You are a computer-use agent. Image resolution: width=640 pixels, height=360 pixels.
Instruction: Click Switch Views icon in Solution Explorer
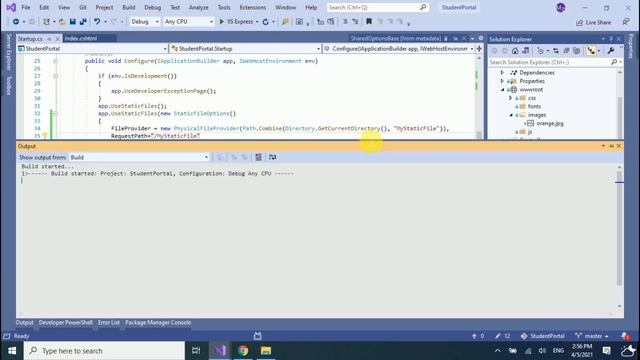pos(526,51)
